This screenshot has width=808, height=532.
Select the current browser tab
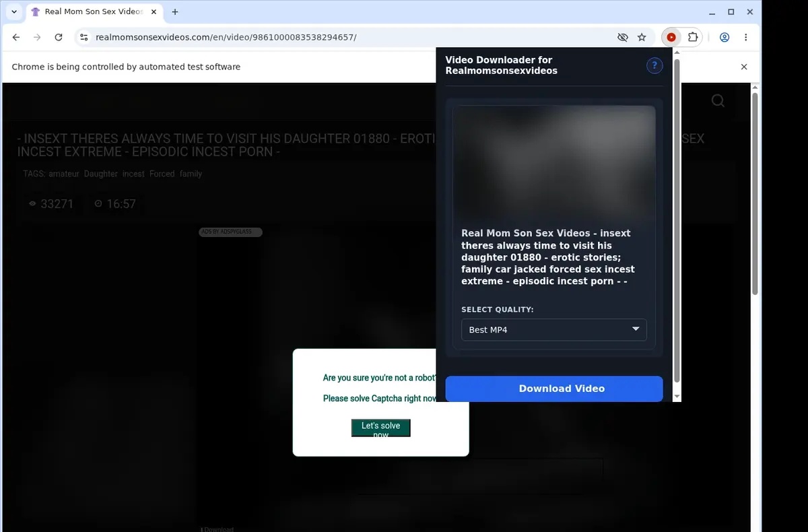94,12
